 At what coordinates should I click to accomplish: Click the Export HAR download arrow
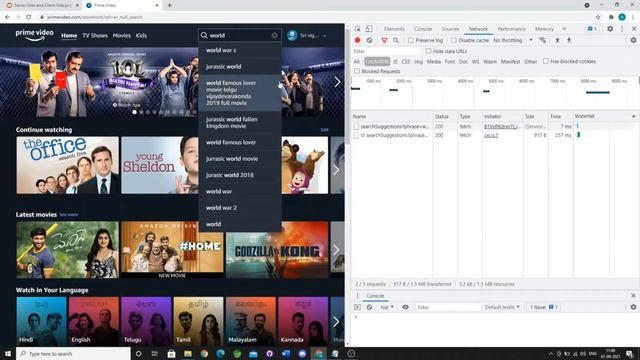coord(569,40)
